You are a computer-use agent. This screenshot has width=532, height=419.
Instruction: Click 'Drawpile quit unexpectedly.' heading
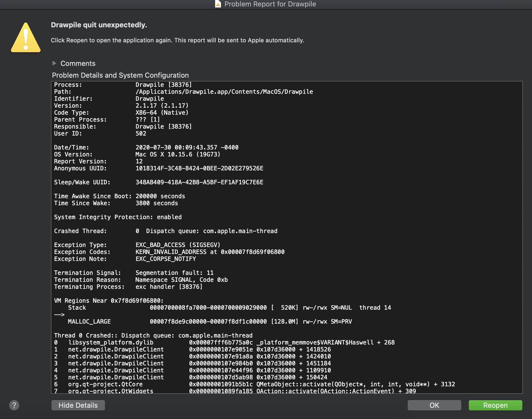tap(99, 25)
